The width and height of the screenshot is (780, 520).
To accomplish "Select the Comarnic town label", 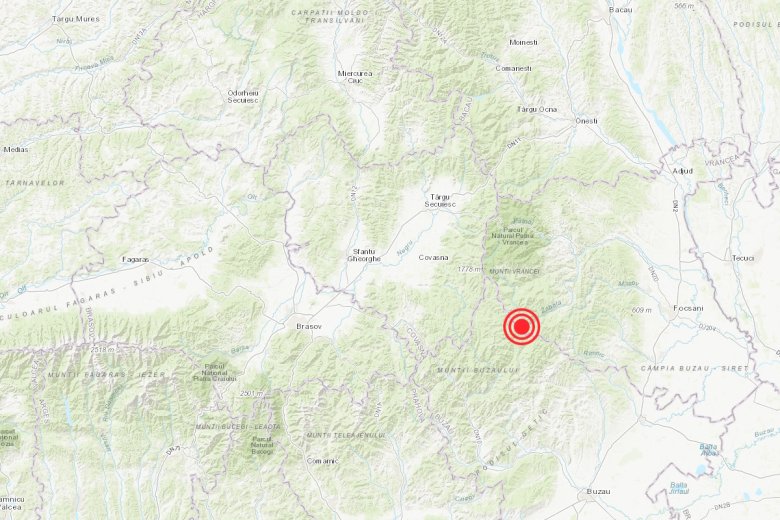I will (x=322, y=461).
